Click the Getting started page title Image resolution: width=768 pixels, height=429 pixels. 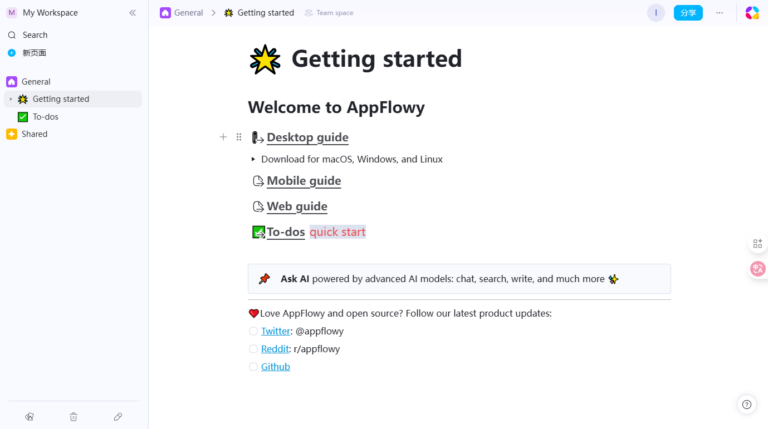377,59
